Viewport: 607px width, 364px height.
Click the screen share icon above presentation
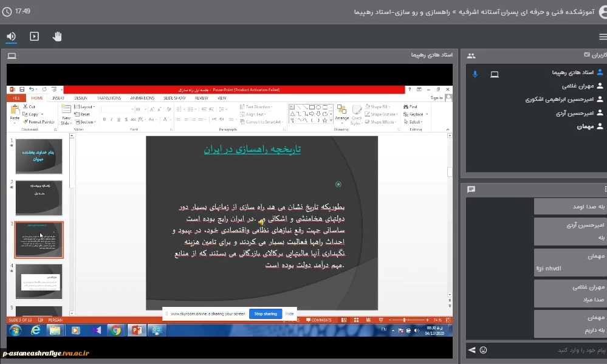12,56
